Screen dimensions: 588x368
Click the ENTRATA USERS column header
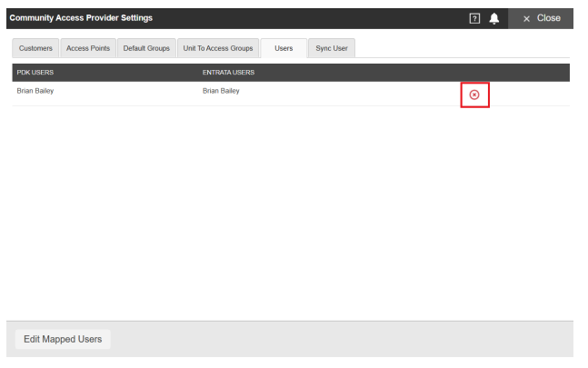pyautogui.click(x=228, y=73)
